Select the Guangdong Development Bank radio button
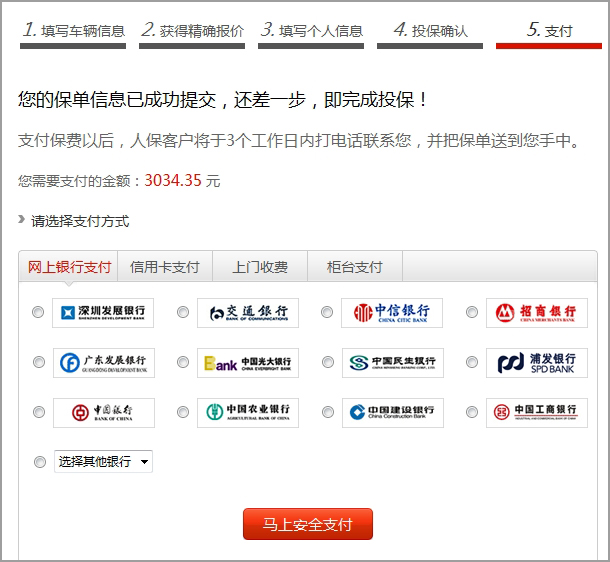 pyautogui.click(x=39, y=363)
